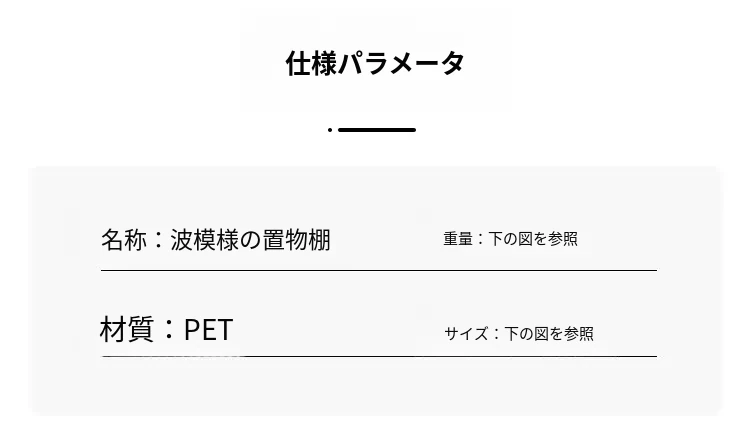The height and width of the screenshot is (437, 750).
Task: Click the word 置物棚 in the name
Action: pyautogui.click(x=296, y=240)
